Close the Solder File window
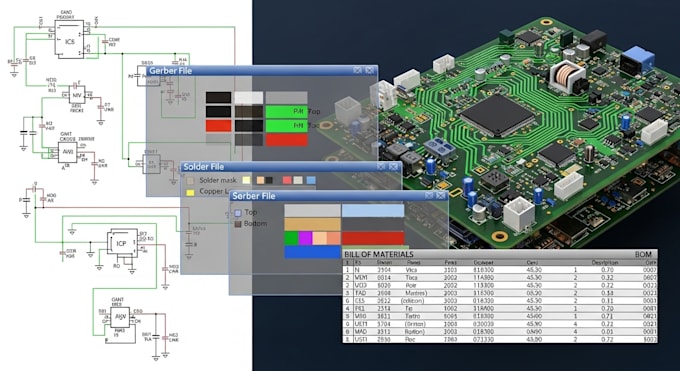 click(393, 166)
